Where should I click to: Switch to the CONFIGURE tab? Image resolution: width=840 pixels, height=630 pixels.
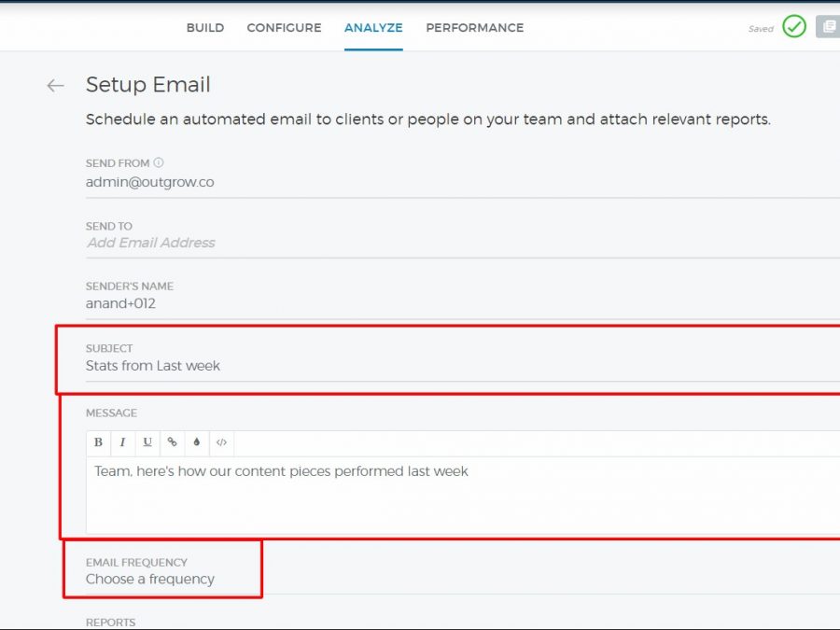coord(284,28)
